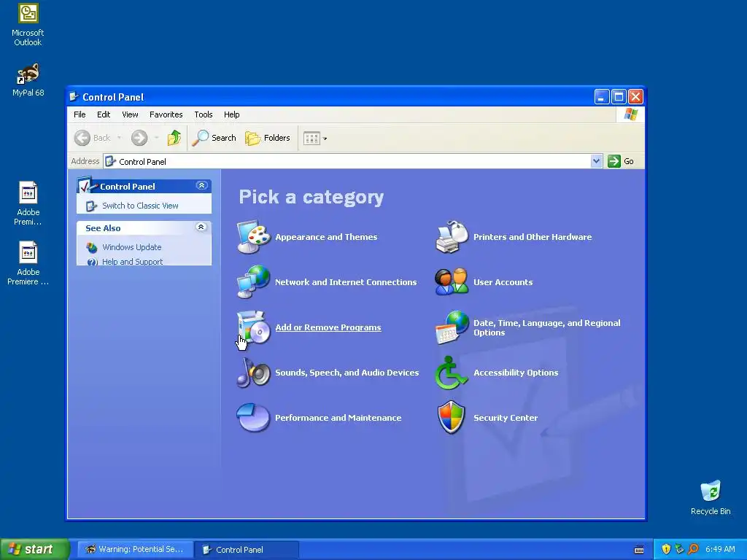Open the Appearance and Themes palette icon

(x=254, y=237)
